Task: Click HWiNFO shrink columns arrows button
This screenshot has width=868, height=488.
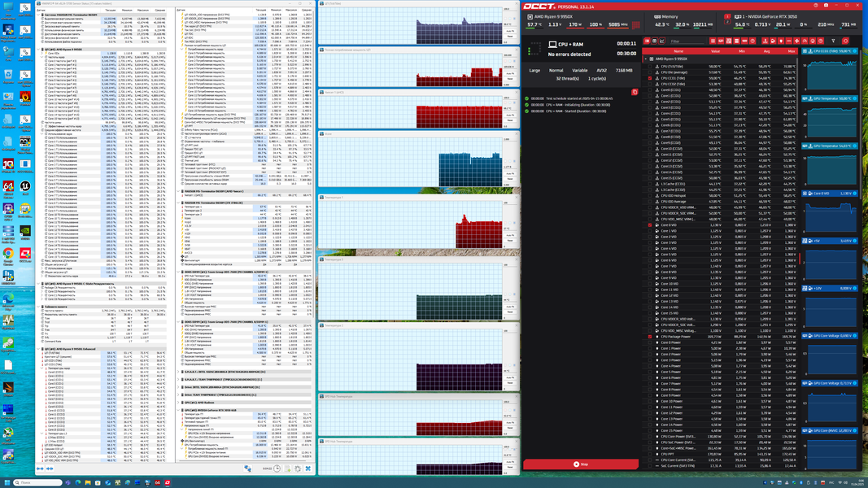Action: pos(50,468)
